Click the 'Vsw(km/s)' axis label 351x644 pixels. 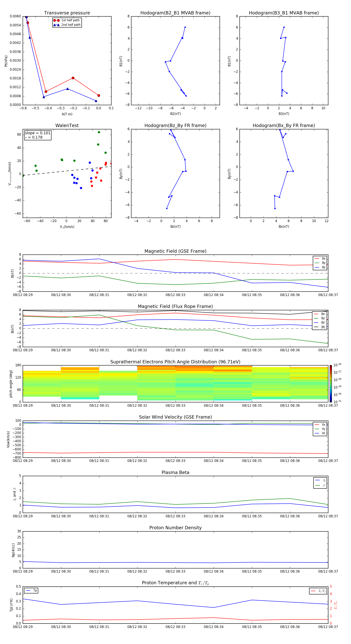8,439
